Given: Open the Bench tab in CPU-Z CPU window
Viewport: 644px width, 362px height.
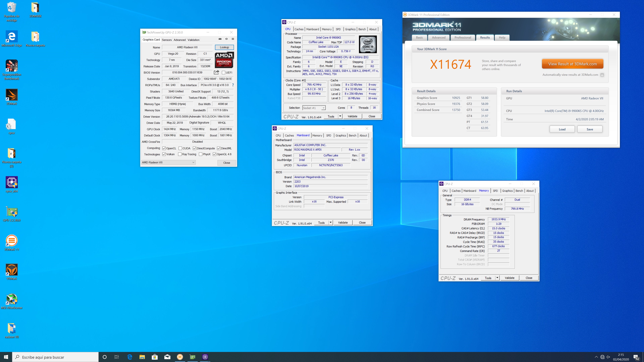Looking at the screenshot, I should coord(362,29).
